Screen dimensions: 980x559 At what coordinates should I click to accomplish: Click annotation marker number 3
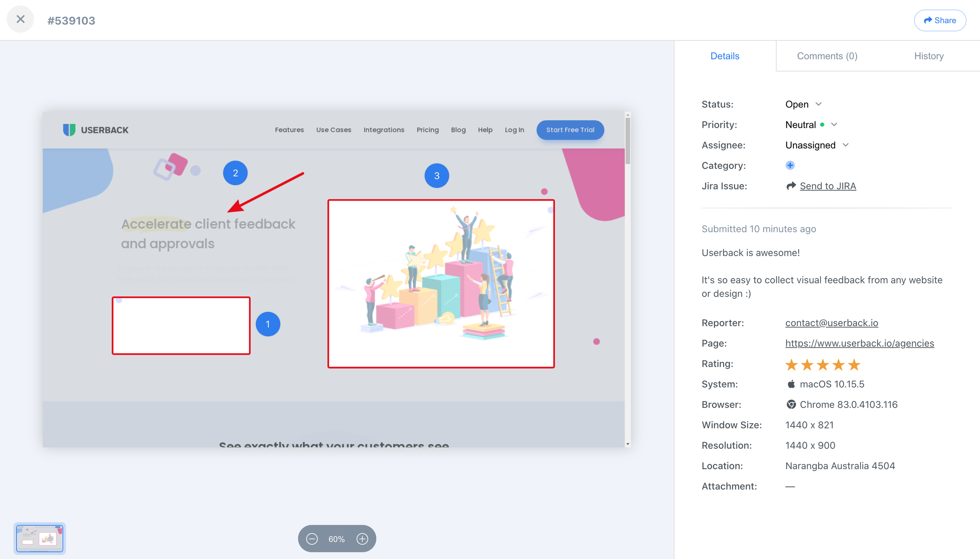tap(437, 176)
